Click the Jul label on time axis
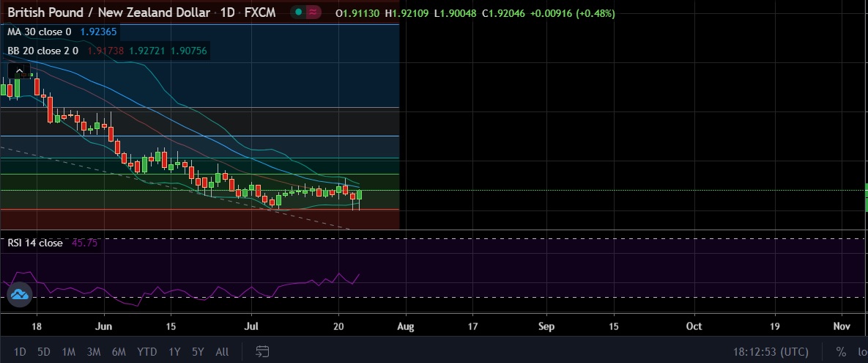The width and height of the screenshot is (868, 363). pos(252,326)
